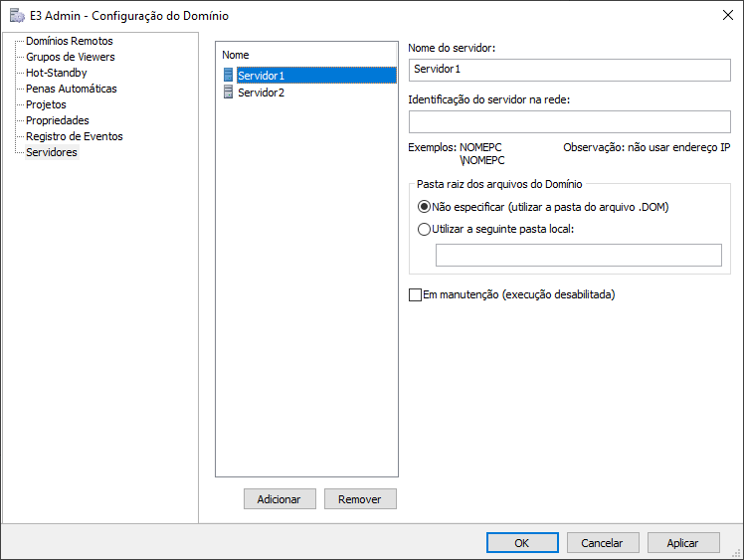Confirm with the OK button
744x560 pixels.
pyautogui.click(x=522, y=543)
